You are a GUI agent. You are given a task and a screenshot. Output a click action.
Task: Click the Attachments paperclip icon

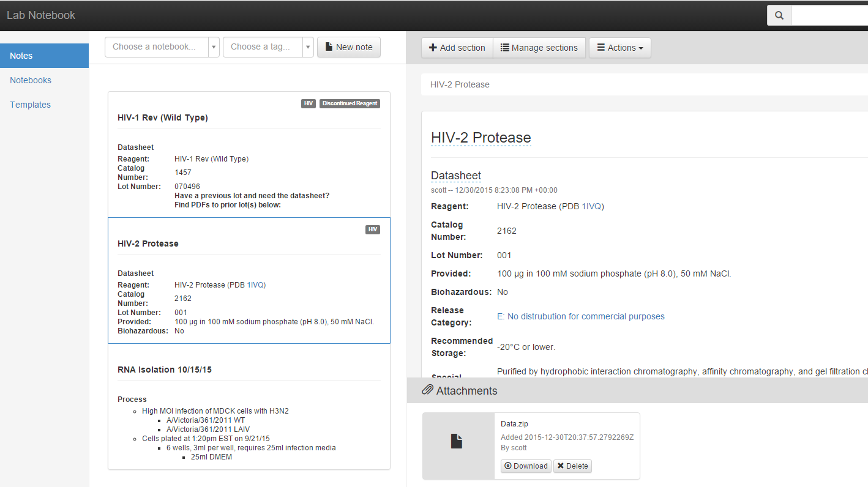(427, 390)
